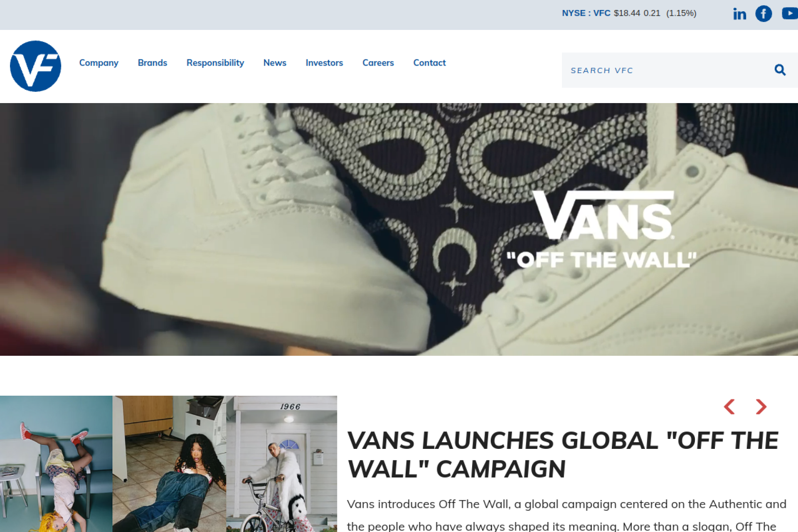Open the Brands menu

tap(153, 63)
